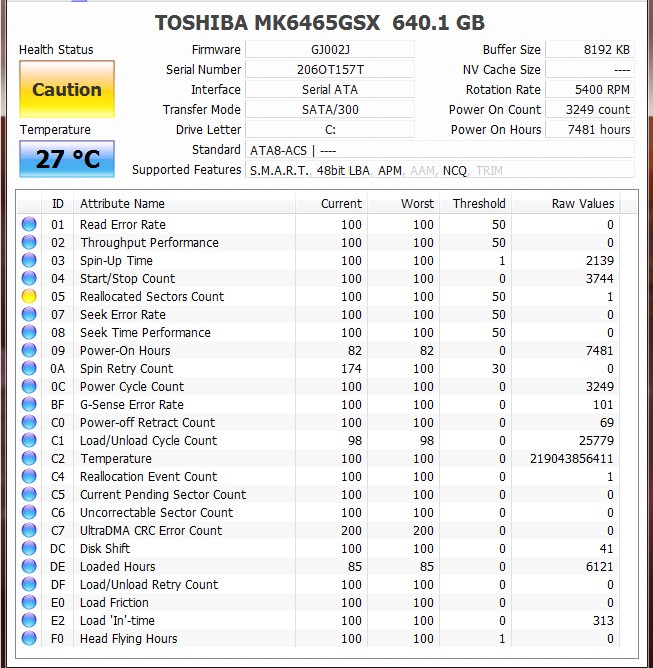This screenshot has height=668, width=653.
Task: Click the blue status icon for Head Flying Hours
Action: tap(29, 638)
